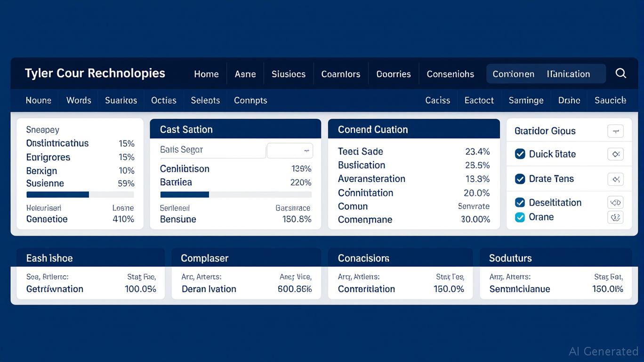Click the progress bar under Bardiea
The height and width of the screenshot is (362, 644).
(236, 195)
